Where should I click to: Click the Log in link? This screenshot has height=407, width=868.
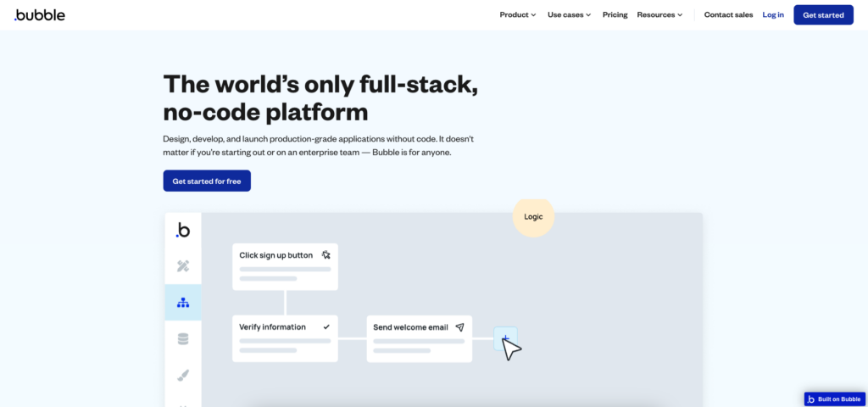point(773,15)
